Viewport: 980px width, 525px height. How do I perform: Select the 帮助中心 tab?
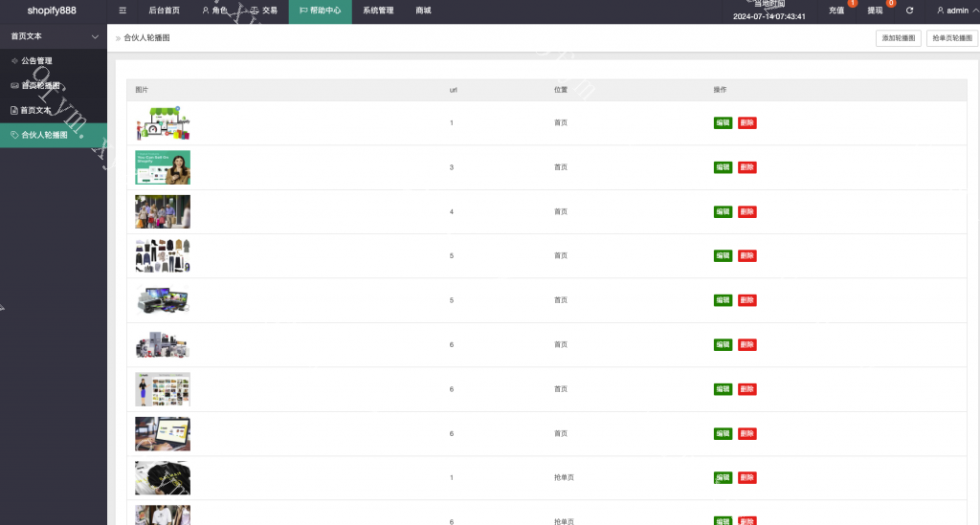(x=320, y=11)
